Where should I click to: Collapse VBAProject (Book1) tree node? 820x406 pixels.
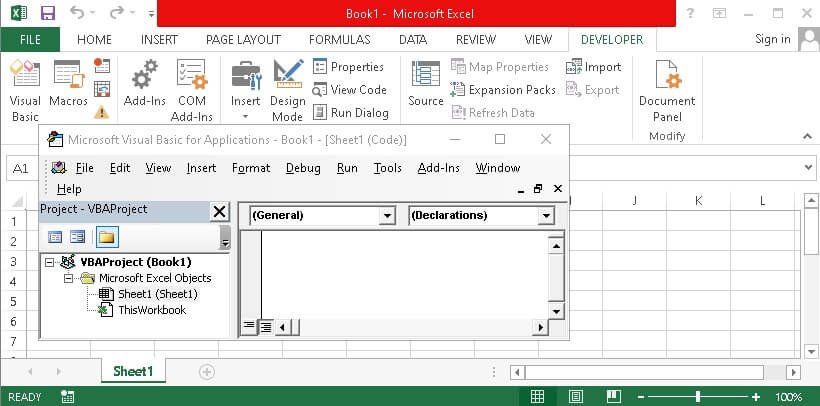(x=50, y=262)
